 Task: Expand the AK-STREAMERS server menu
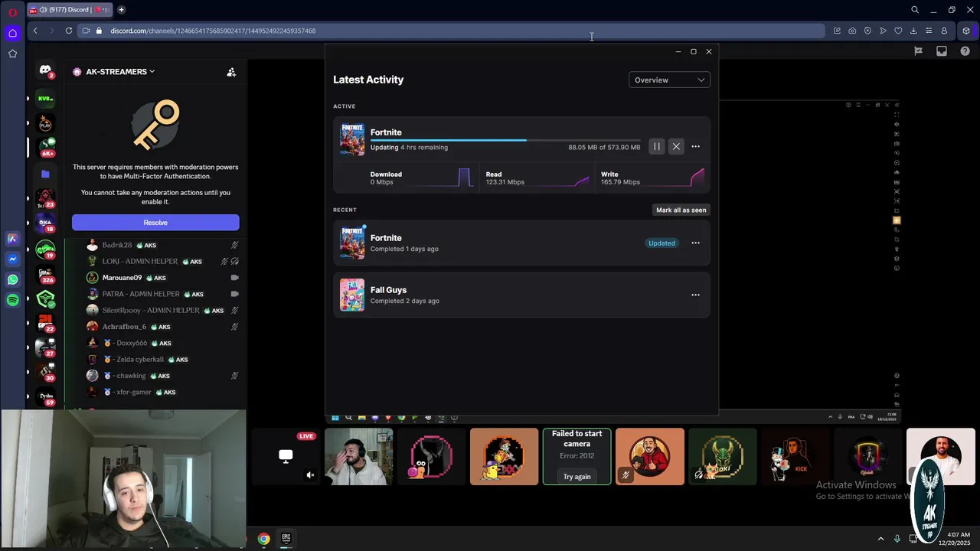tap(119, 71)
